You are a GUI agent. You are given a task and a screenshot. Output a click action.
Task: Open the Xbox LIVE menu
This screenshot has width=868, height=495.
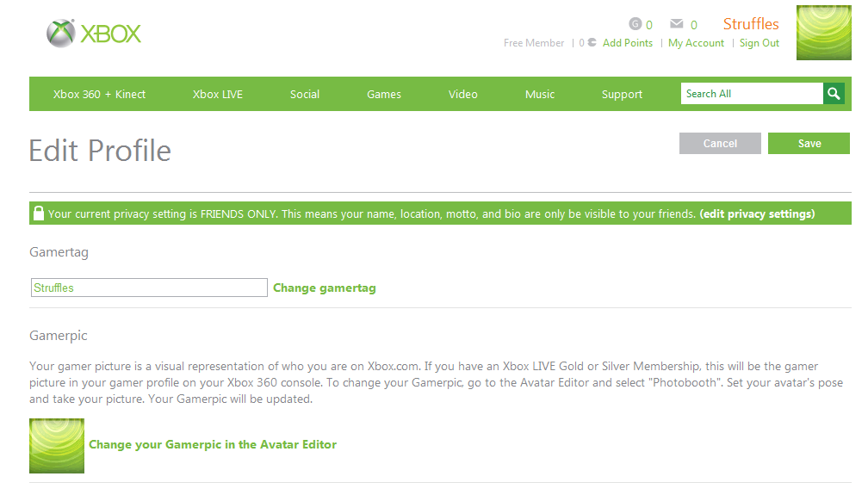click(218, 94)
